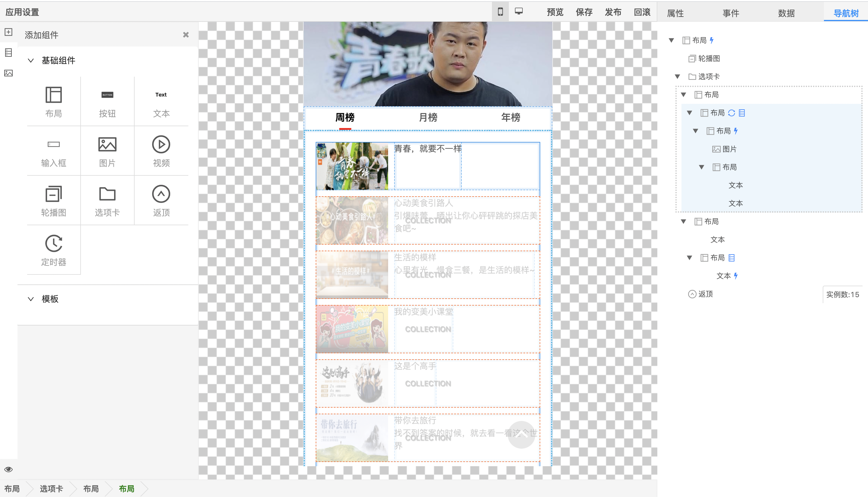868x497 pixels.
Task: Pick the 视频 video component
Action: pos(161,144)
